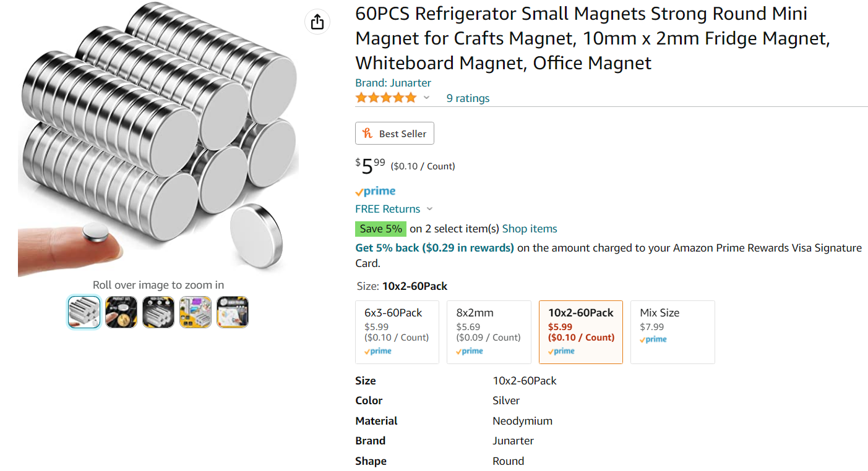This screenshot has height=471, width=868.
Task: Expand the star rating breakdown chevron
Action: 426,97
